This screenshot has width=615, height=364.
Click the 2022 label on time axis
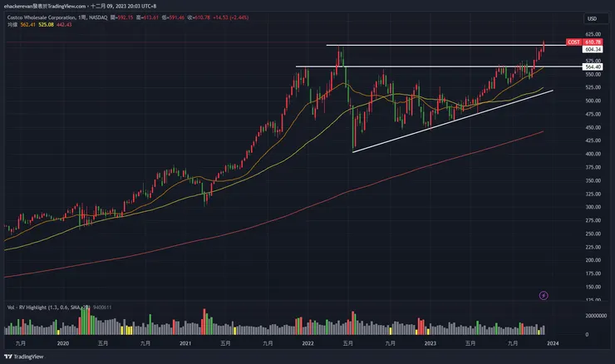click(x=307, y=343)
